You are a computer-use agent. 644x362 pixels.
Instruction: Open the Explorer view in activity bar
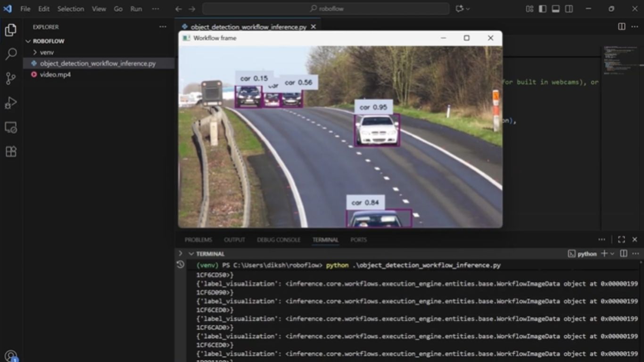[x=10, y=30]
